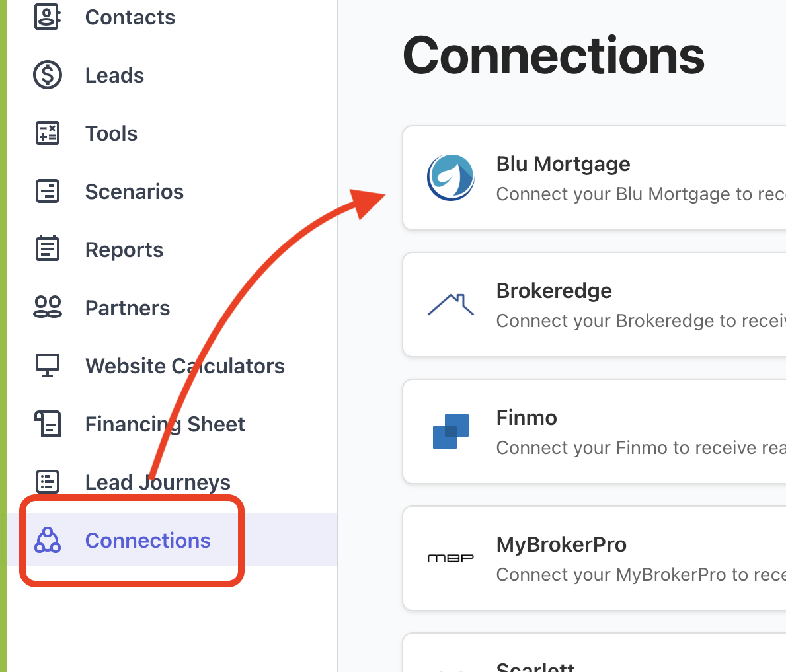Click the Lead Journeys list icon
This screenshot has height=672, width=786.
pos(48,482)
